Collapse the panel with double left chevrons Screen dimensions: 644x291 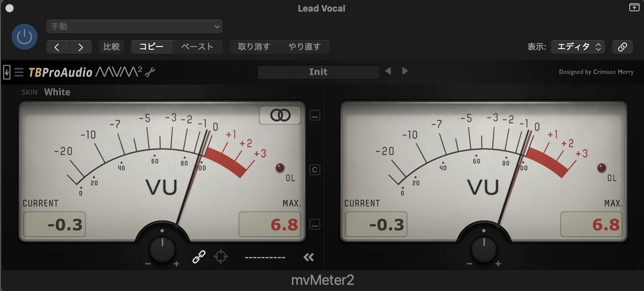pos(308,257)
